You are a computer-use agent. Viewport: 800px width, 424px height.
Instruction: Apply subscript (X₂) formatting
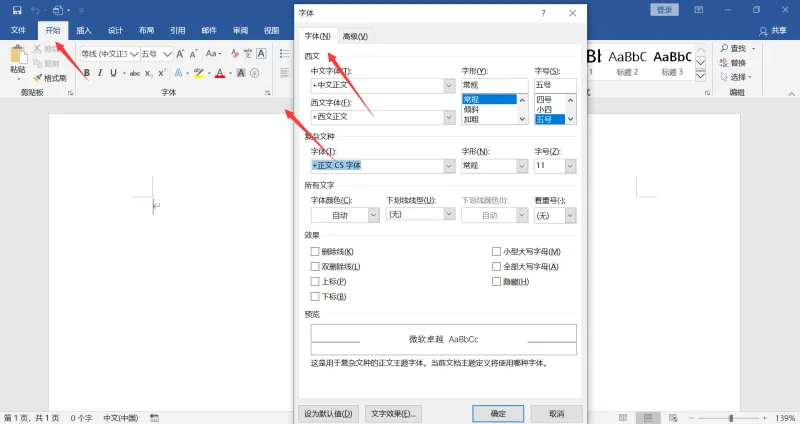pyautogui.click(x=148, y=73)
